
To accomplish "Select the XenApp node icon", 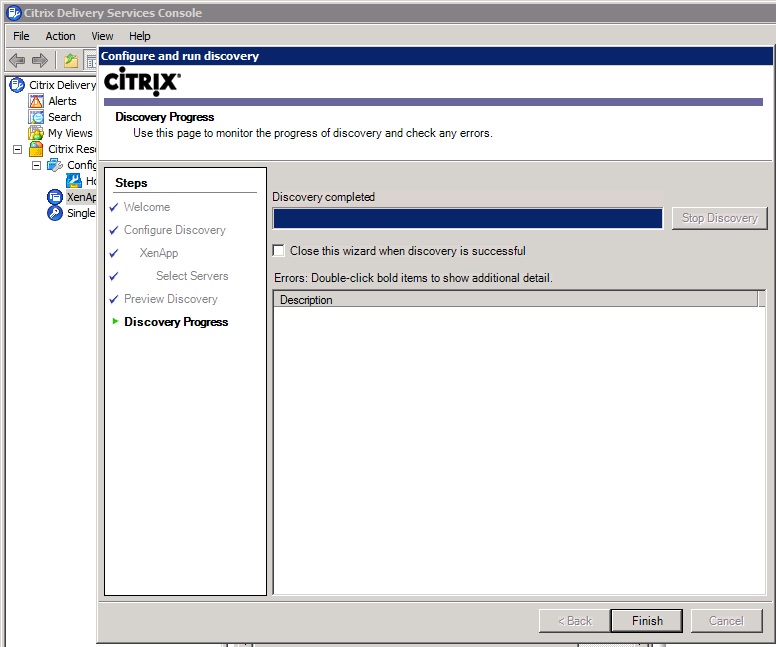I will (x=55, y=197).
